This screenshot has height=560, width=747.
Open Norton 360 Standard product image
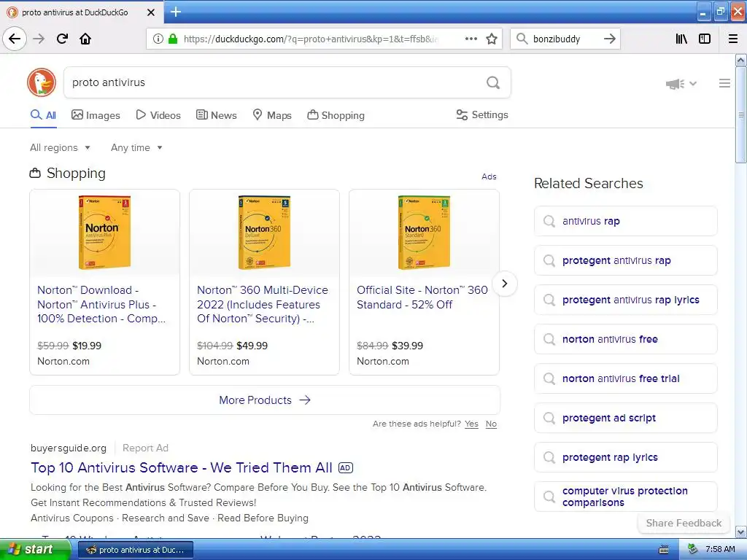[x=424, y=233]
